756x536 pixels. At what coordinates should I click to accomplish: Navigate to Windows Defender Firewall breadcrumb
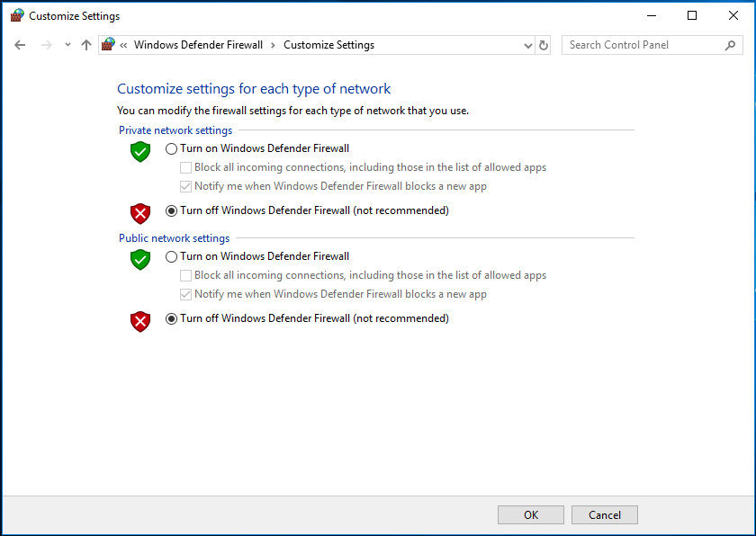coord(198,44)
